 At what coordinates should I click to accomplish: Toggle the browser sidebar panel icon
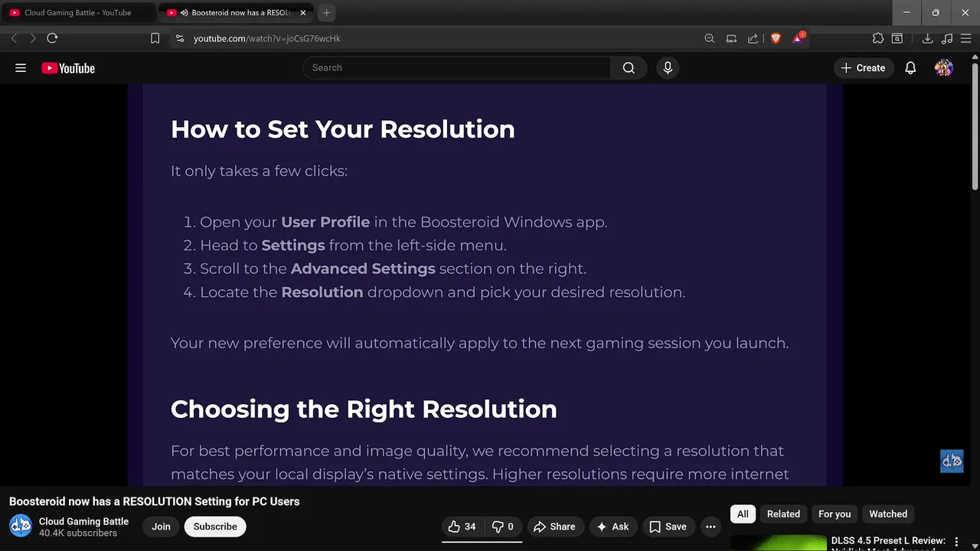897,38
